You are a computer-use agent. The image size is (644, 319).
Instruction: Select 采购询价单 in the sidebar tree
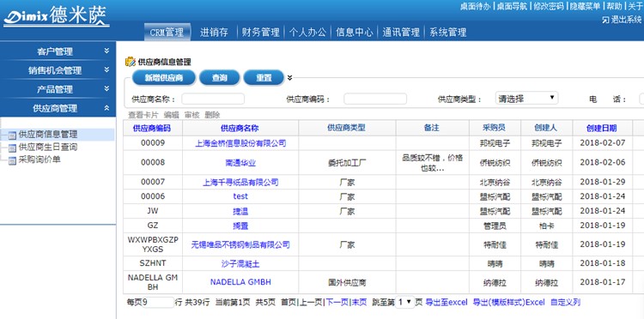[x=39, y=159]
